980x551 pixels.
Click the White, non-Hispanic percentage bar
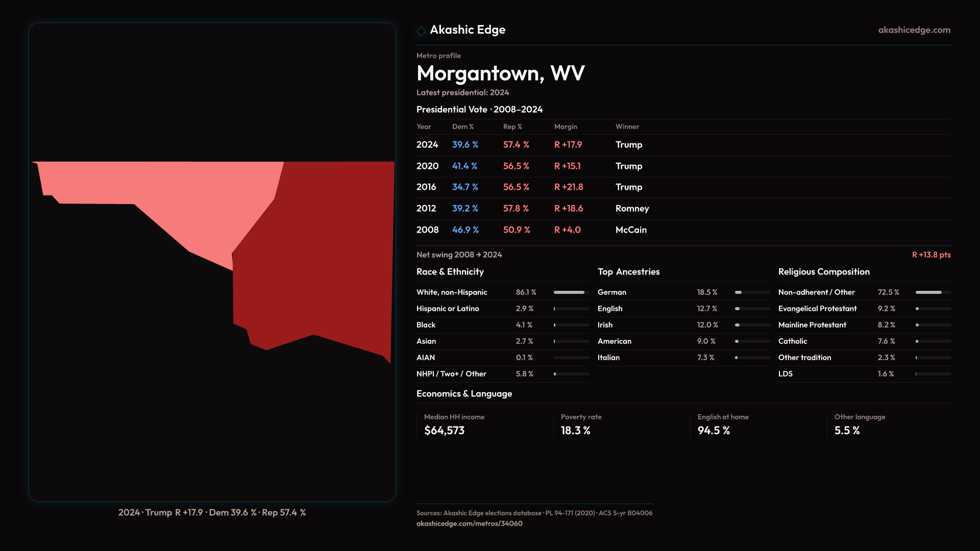(x=571, y=292)
